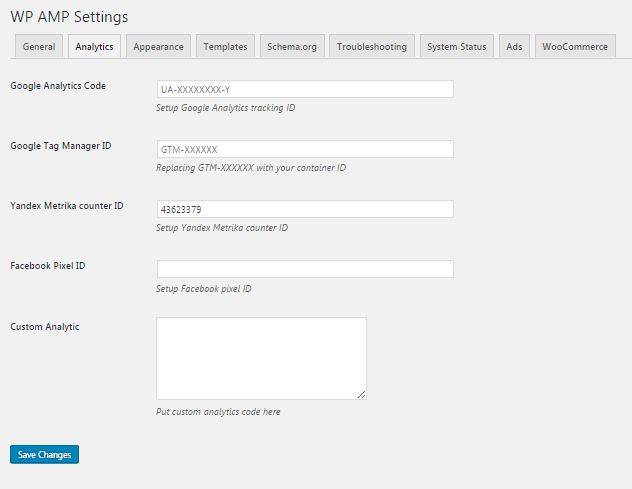The height and width of the screenshot is (489, 632).
Task: Click the 'Custom Analytic' label
Action: coord(45,327)
